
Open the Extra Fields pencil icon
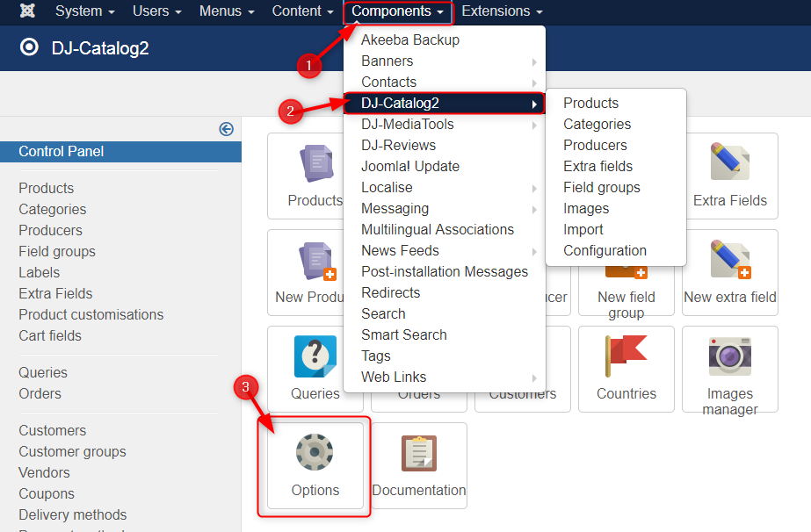coord(730,162)
